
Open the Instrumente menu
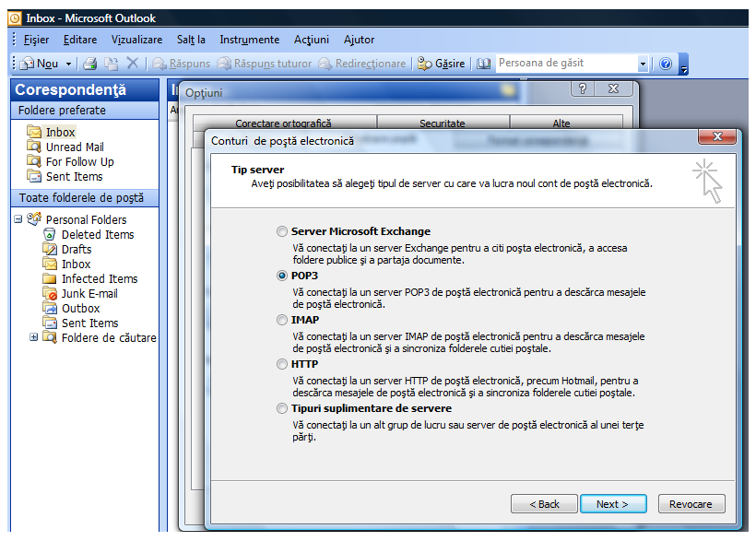[249, 40]
